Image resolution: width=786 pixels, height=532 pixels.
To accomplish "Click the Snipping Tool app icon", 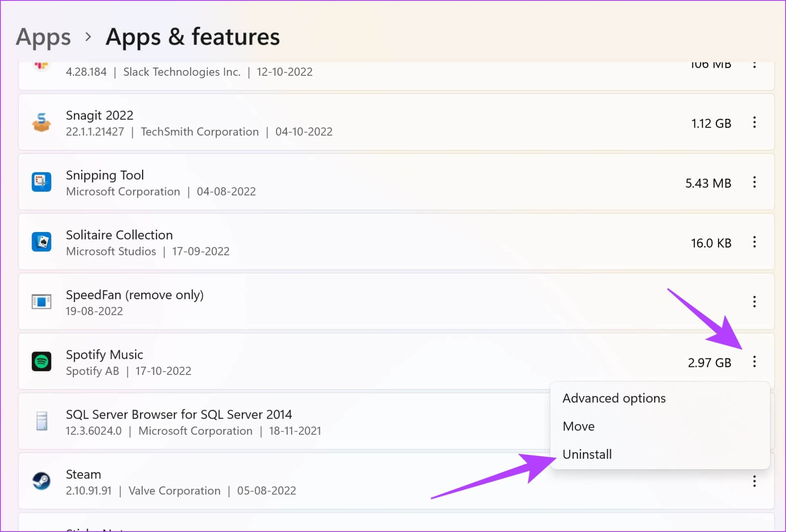I will pyautogui.click(x=42, y=182).
